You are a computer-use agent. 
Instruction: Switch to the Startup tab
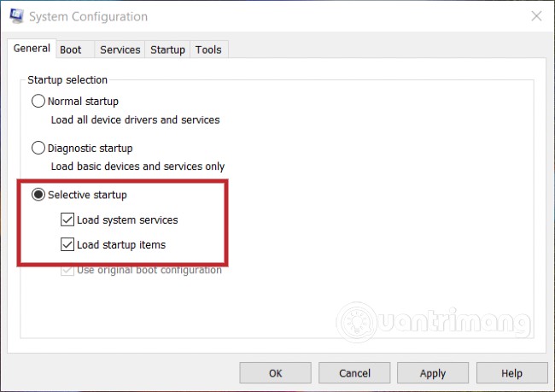tap(167, 50)
